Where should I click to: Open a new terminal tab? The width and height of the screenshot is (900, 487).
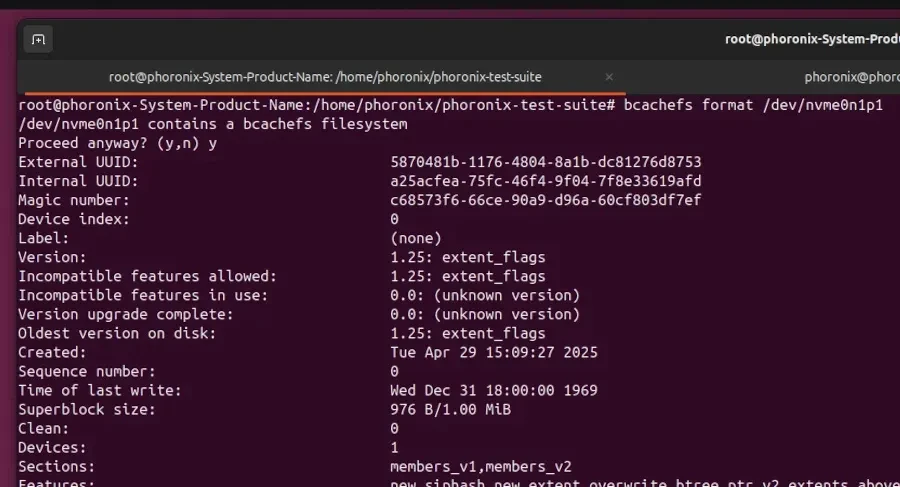[38, 40]
